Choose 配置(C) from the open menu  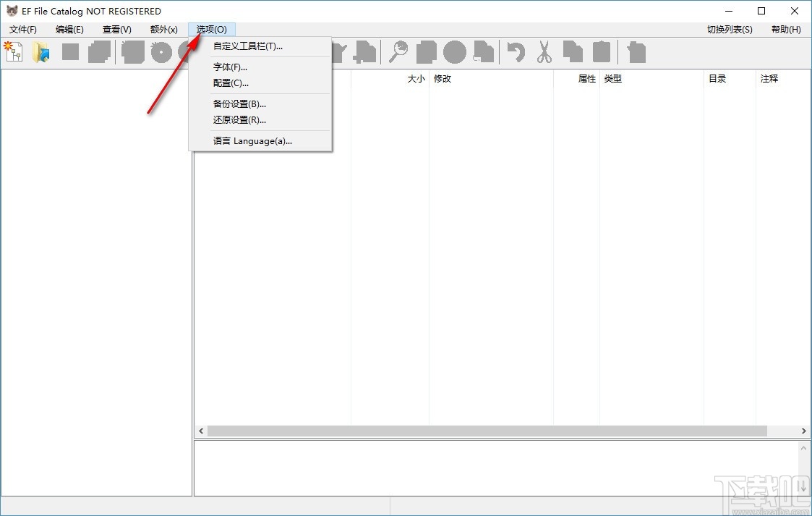[228, 83]
